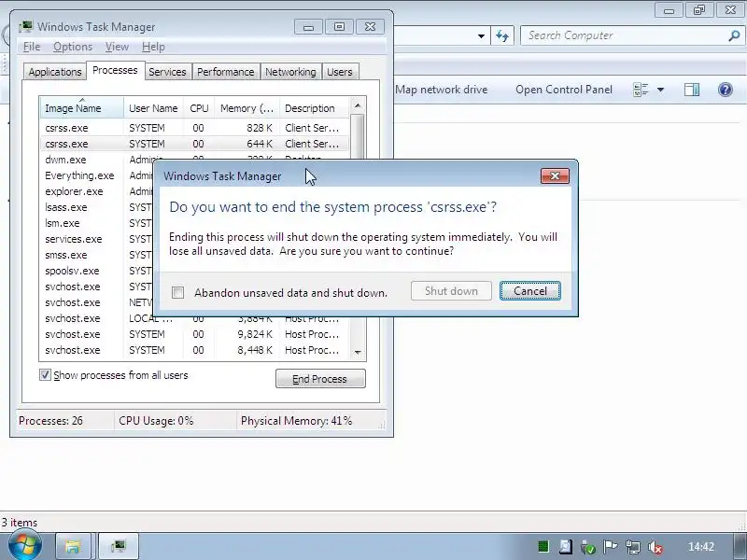Viewport: 747px width, 560px height.
Task: Sort by the Description column header
Action: (x=315, y=108)
